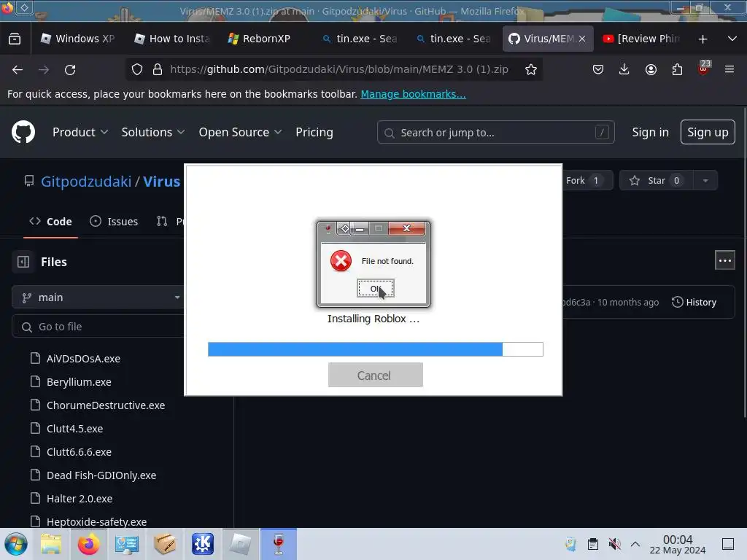Expand the Solutions menu
The image size is (747, 560).
pyautogui.click(x=153, y=133)
